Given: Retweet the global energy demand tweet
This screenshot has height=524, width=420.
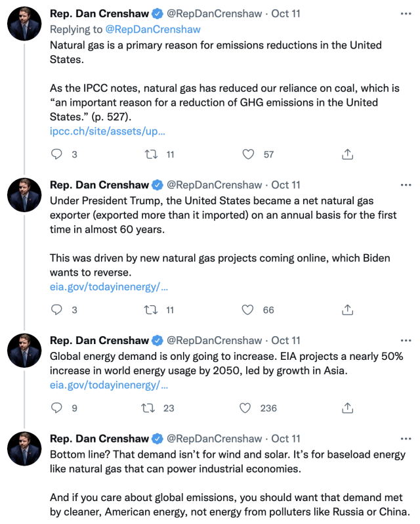Looking at the screenshot, I should 149,408.
